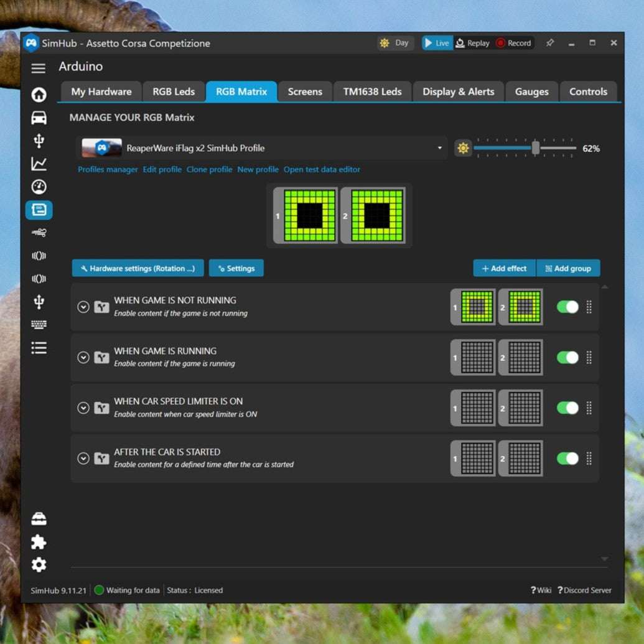The width and height of the screenshot is (644, 644).
Task: Switch to Replay mode
Action: 473,43
